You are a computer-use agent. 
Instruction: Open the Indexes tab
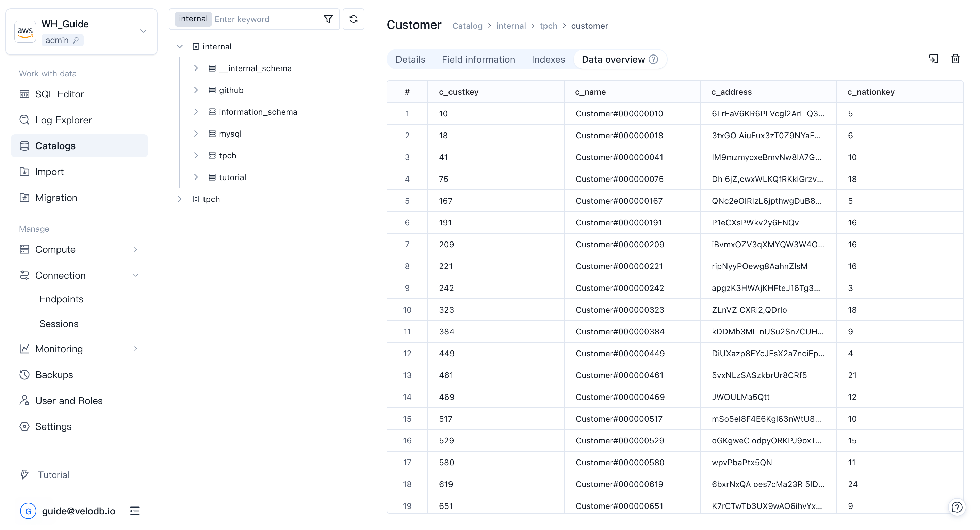[548, 59]
